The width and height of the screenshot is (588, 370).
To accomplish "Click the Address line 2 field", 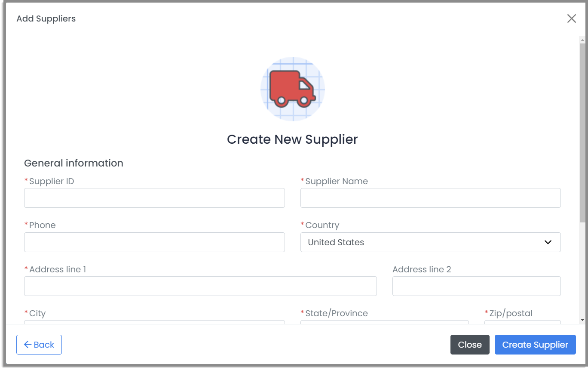I will point(476,286).
